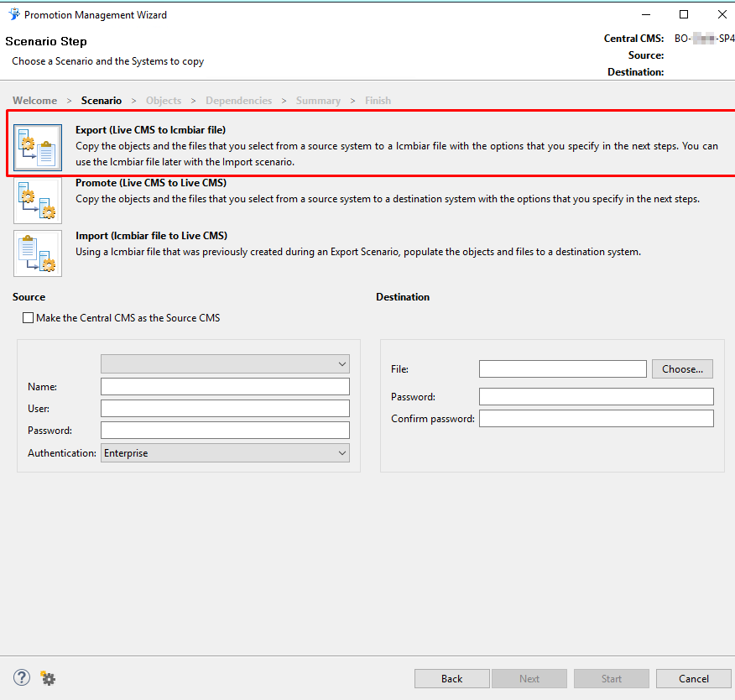Select the Export scenario icon
Viewport: 735px width, 700px height.
(38, 148)
